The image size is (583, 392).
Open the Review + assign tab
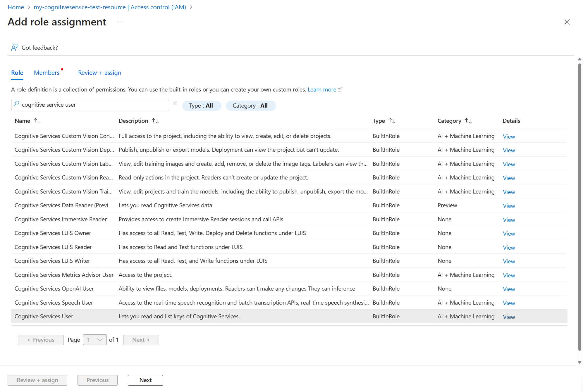[x=99, y=73]
